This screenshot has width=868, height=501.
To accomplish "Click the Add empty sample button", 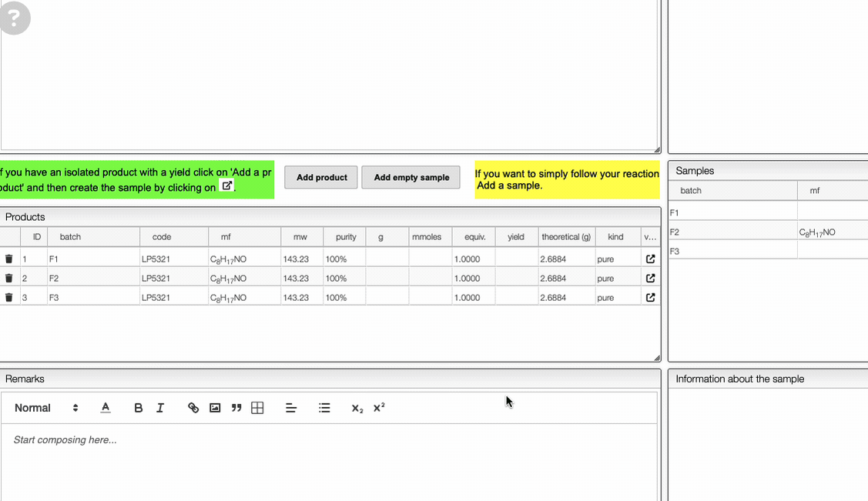I will [411, 178].
